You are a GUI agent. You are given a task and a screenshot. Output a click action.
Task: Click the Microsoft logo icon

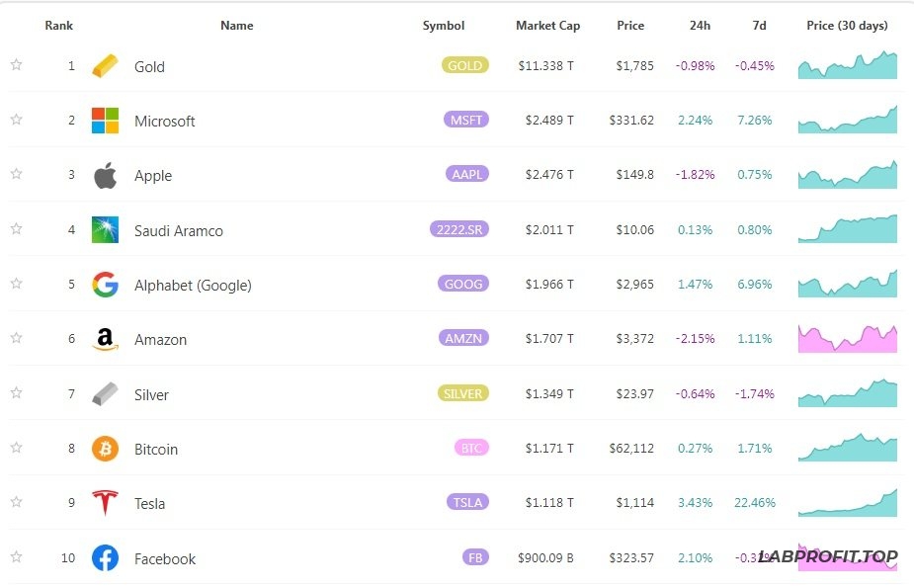point(105,121)
